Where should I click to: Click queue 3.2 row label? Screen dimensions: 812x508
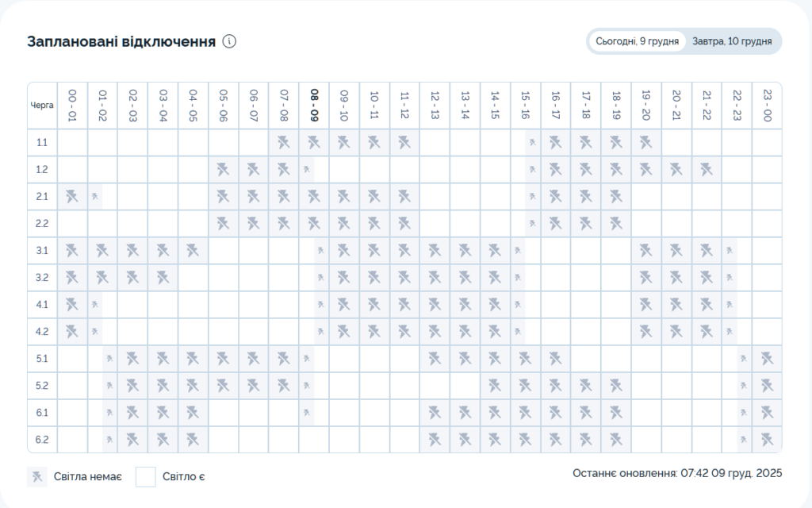point(42,278)
